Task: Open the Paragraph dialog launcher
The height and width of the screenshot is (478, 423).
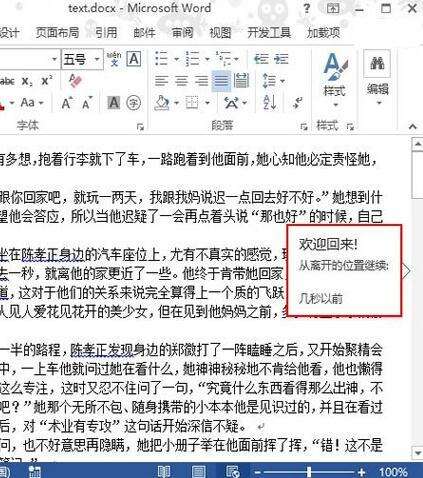Action: [x=303, y=127]
